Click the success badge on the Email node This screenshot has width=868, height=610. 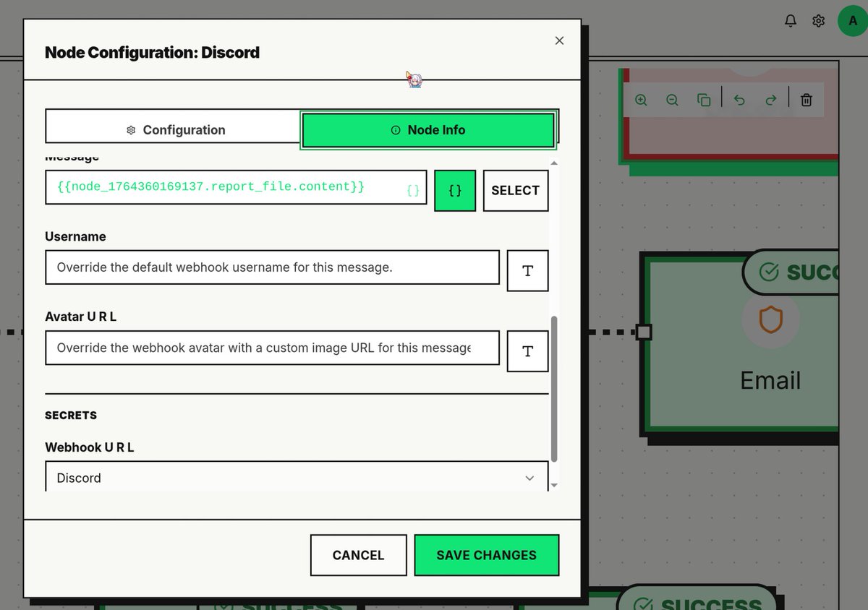pyautogui.click(x=791, y=272)
